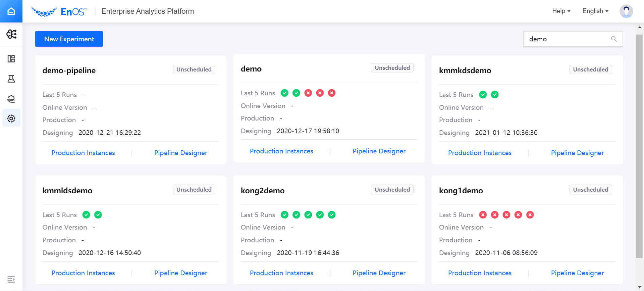The image size is (644, 291).
Task: Click the second green run icon of demo
Action: [x=297, y=93]
